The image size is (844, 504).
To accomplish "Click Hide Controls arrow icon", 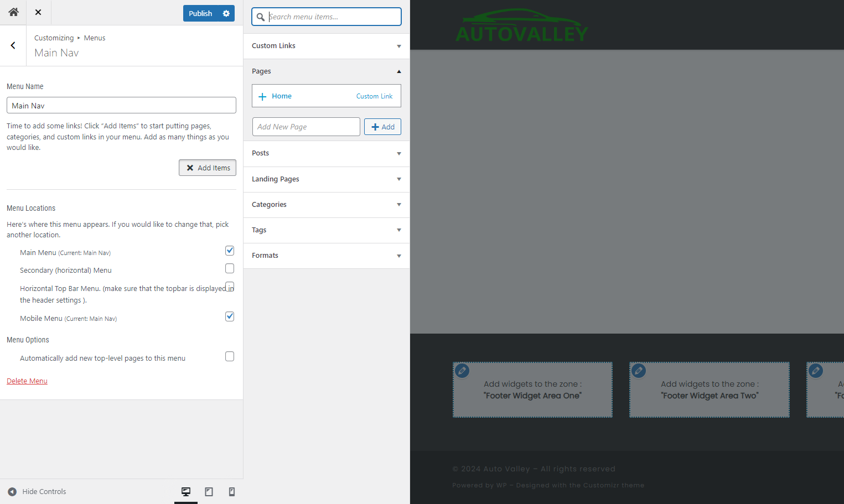I will click(12, 491).
